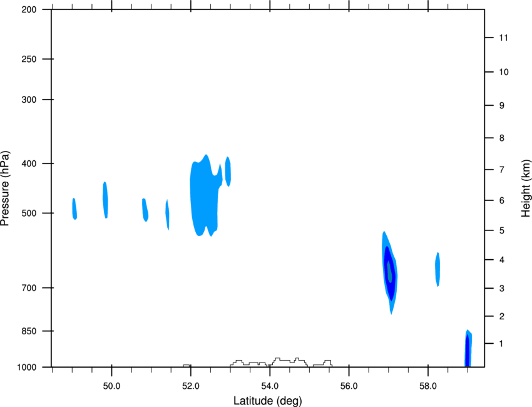Click the 52.0 latitude tick label
532x407 pixels.
(x=191, y=386)
